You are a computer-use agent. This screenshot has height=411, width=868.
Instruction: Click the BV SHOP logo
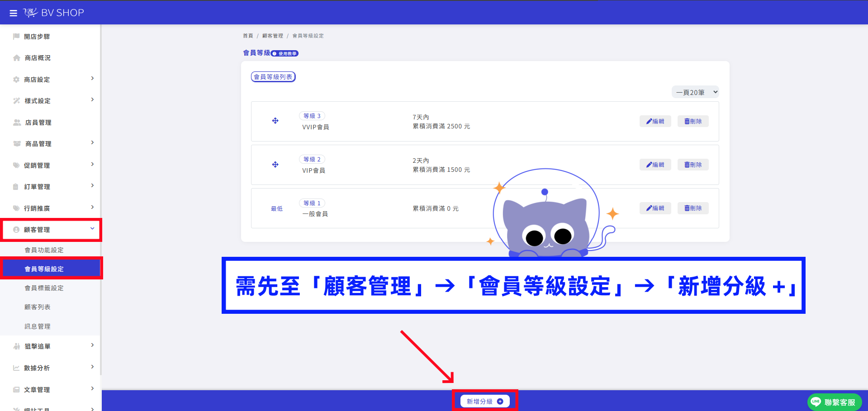(54, 13)
